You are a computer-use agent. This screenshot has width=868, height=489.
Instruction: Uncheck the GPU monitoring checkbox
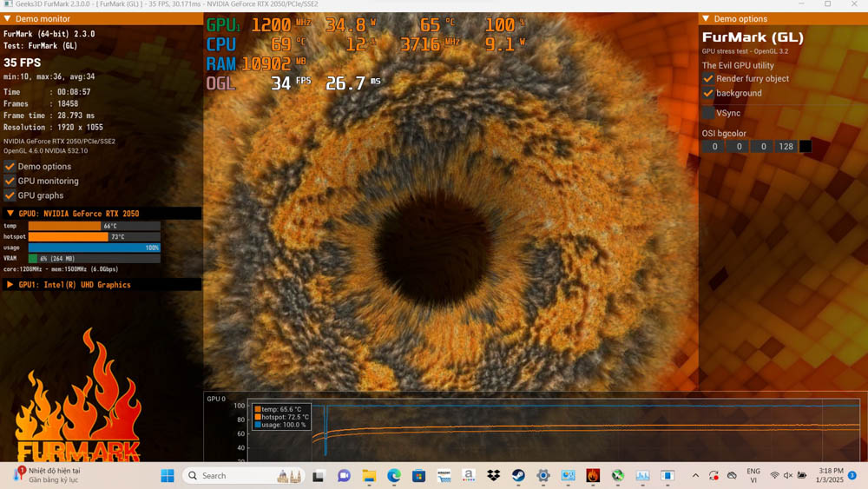10,181
